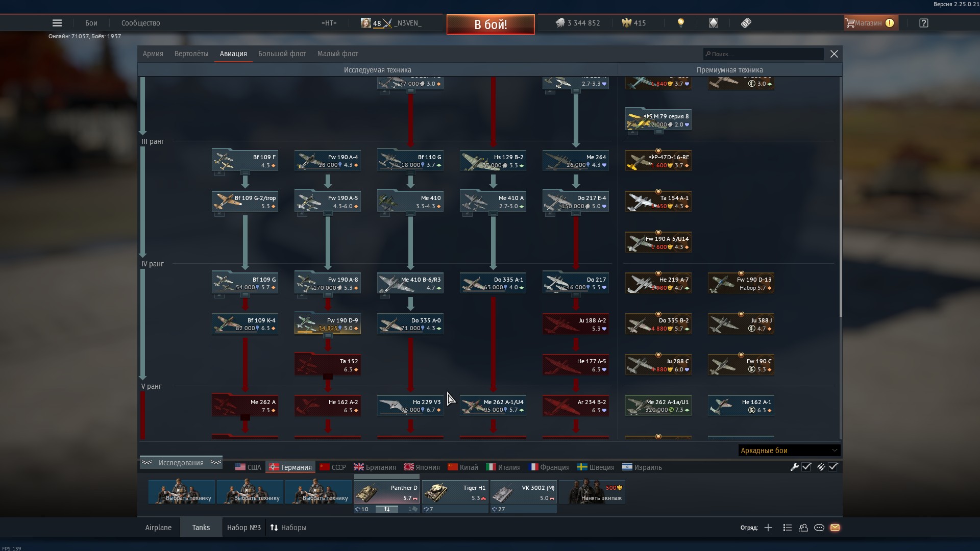Open the presets swap arrows icon
Viewport: 980px width, 551px height.
click(x=274, y=528)
